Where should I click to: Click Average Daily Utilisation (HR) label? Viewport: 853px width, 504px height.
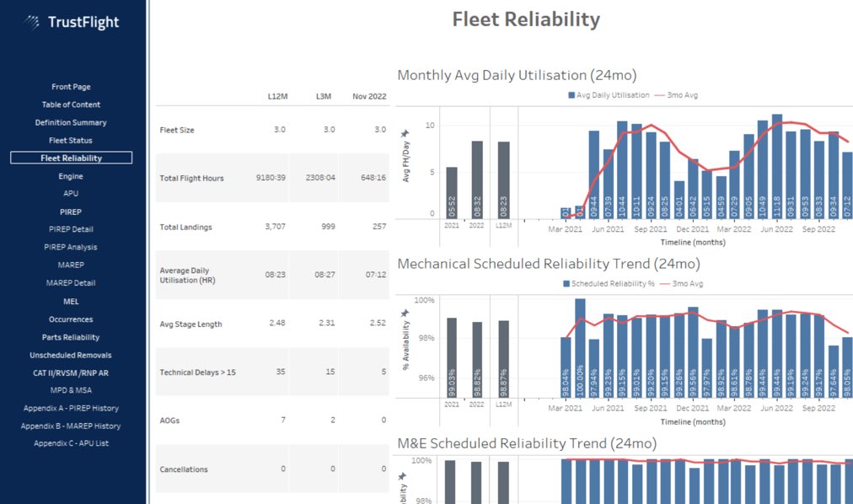click(187, 275)
